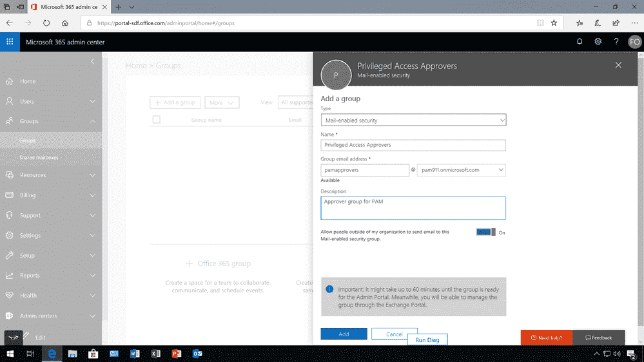Open the app launcher waffle icon
The image size is (644, 362).
[x=10, y=42]
